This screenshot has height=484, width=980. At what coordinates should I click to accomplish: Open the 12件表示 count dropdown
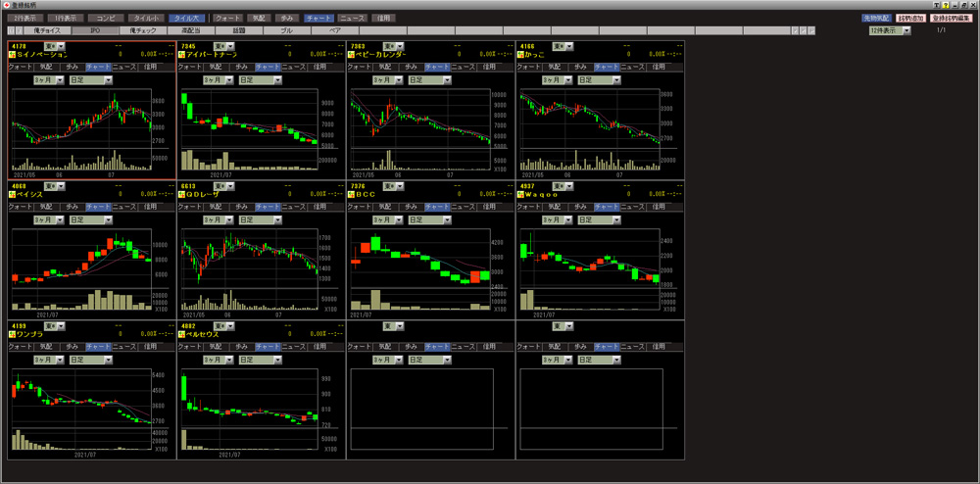(x=906, y=30)
